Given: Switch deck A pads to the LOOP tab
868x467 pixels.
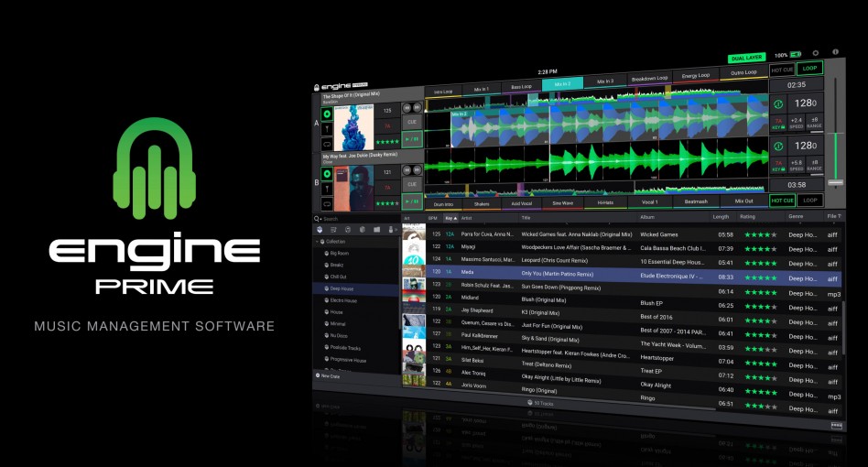Looking at the screenshot, I should click(810, 68).
